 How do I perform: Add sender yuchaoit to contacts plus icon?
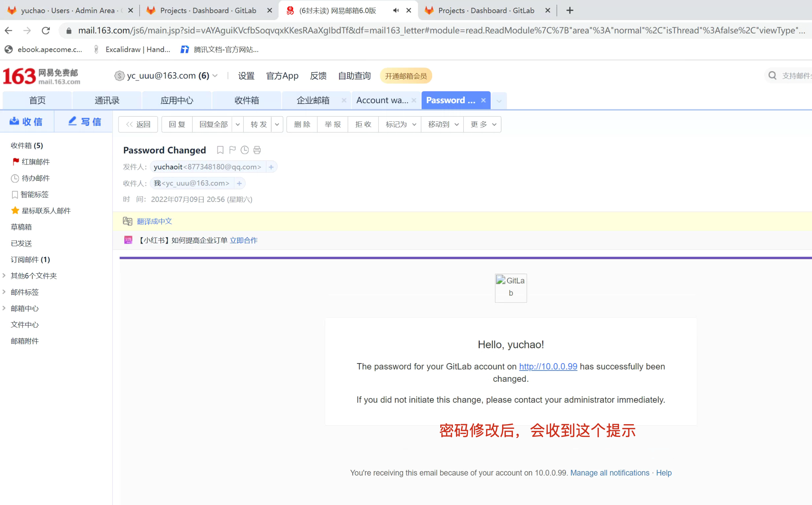(x=271, y=167)
